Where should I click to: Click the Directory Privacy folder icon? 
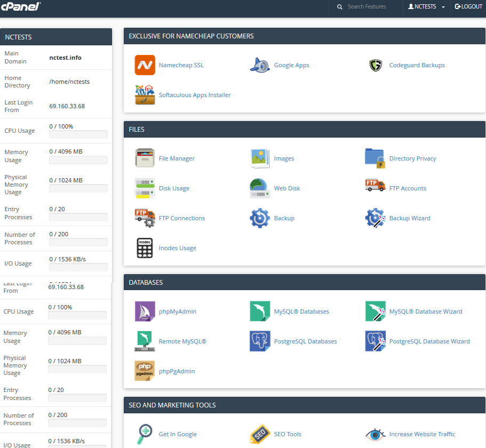375,158
